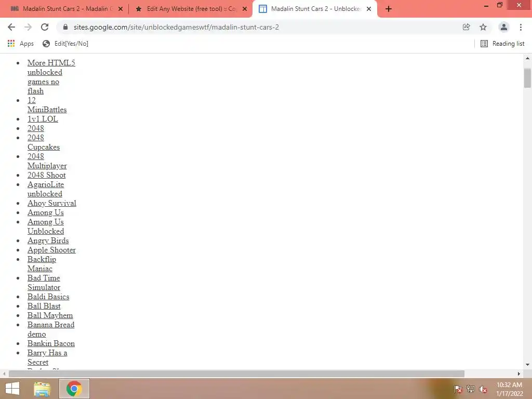Select the Madalin Stunt Cars 2 - Unblocked tab
This screenshot has height=399, width=532.
(315, 9)
